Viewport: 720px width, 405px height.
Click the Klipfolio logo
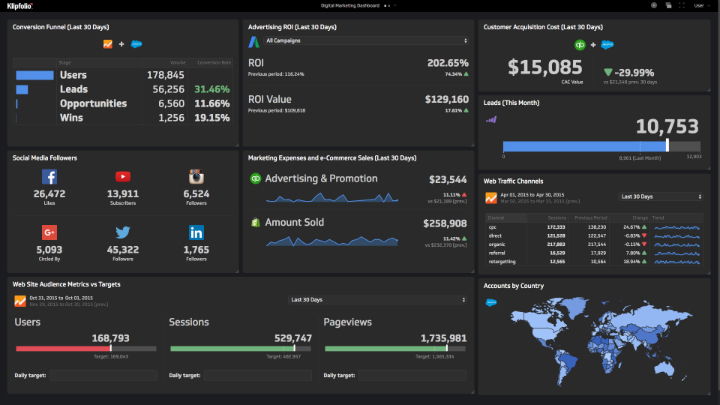coord(20,6)
